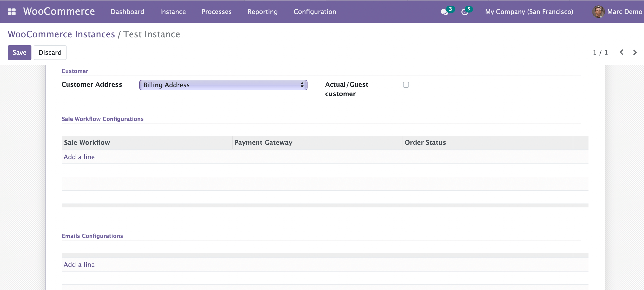Image resolution: width=644 pixels, height=290 pixels.
Task: Enable Actual/Guest customer checkbox
Action: click(x=406, y=85)
